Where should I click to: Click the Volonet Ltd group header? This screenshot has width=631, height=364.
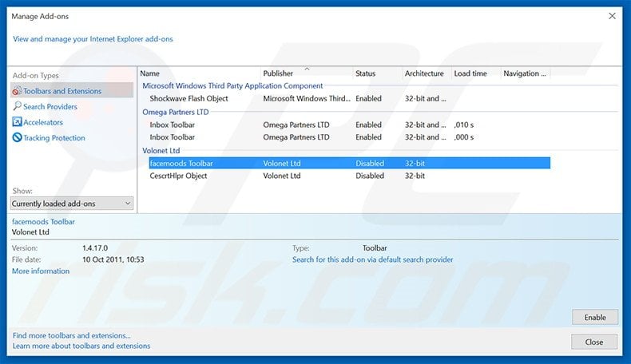pos(161,151)
